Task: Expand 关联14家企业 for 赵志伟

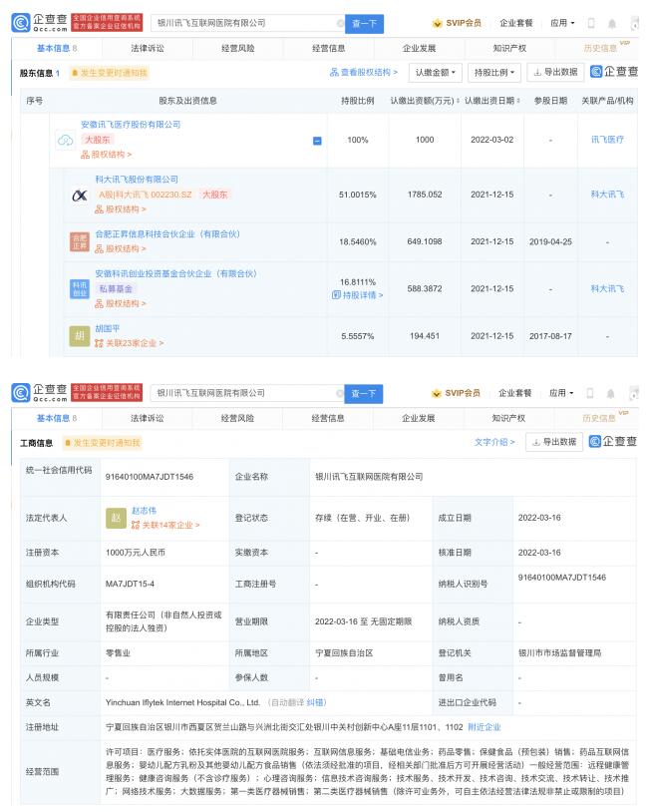Action: click(165, 525)
